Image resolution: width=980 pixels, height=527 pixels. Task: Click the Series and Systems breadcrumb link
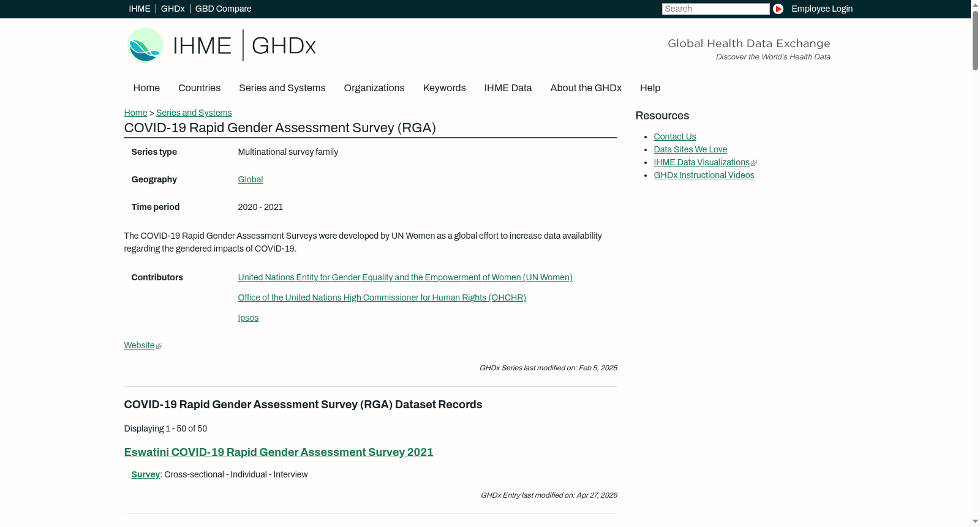(x=194, y=113)
